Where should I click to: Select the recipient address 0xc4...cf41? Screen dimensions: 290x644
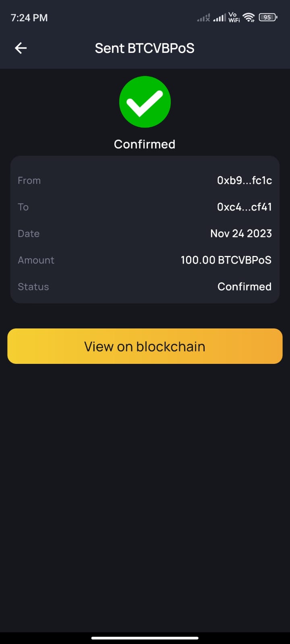click(x=244, y=207)
